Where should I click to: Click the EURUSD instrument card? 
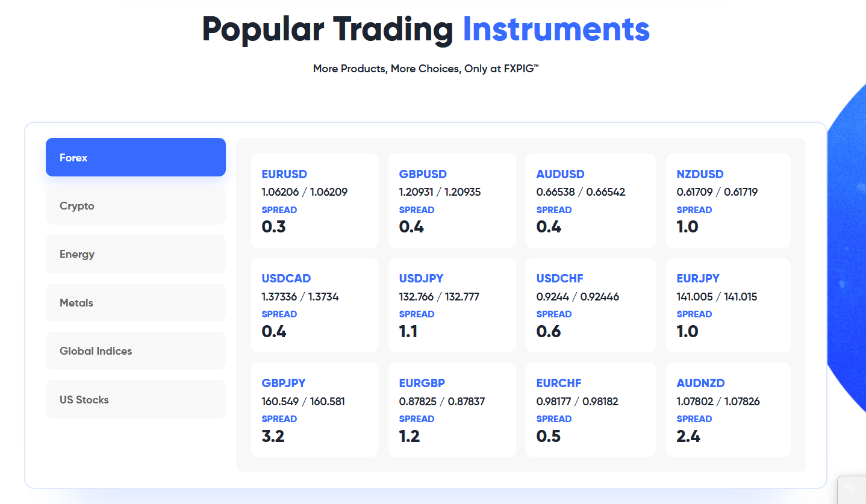click(x=314, y=201)
